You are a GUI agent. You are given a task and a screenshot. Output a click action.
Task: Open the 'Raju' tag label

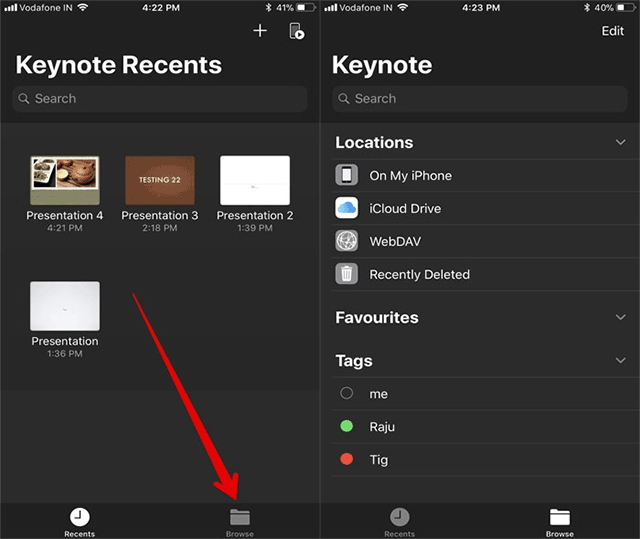click(382, 427)
